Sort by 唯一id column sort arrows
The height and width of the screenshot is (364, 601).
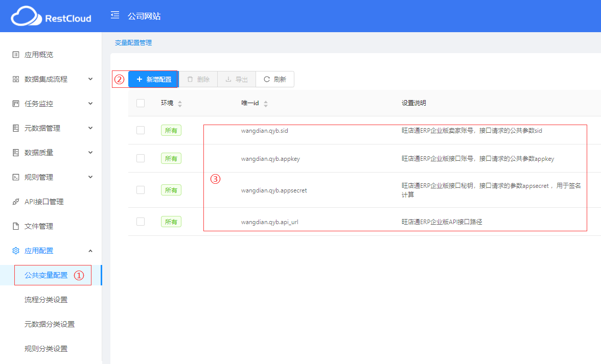click(x=266, y=104)
